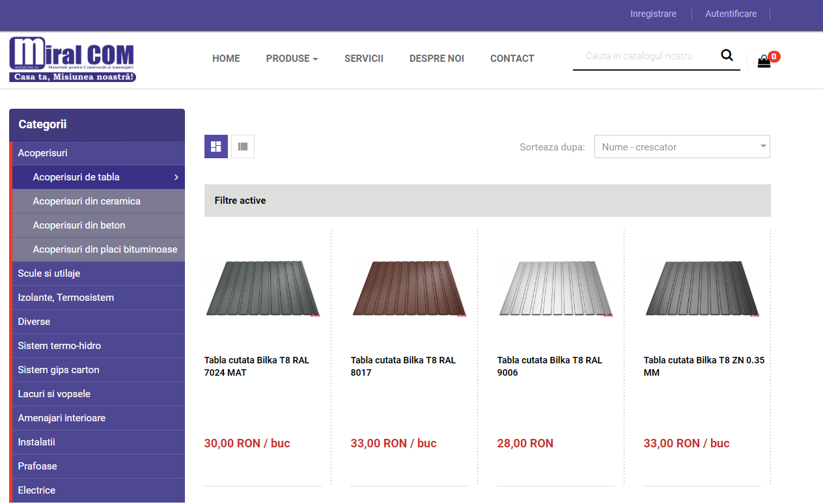Click the 28,00 RON price
823x504 pixels.
pyautogui.click(x=525, y=443)
